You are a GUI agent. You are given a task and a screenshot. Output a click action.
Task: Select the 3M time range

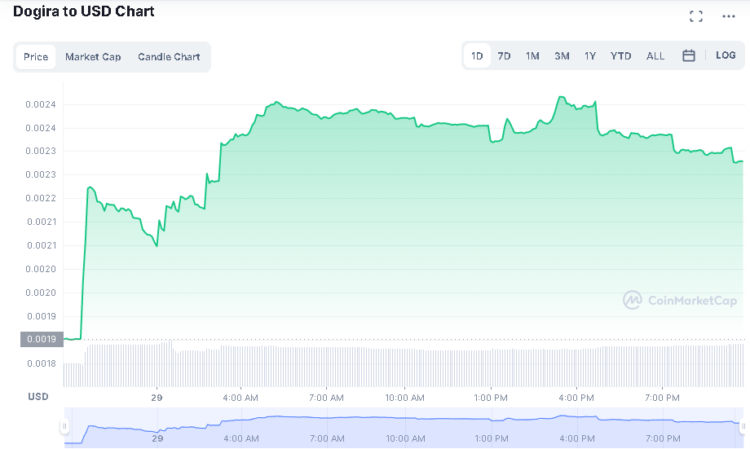(562, 56)
